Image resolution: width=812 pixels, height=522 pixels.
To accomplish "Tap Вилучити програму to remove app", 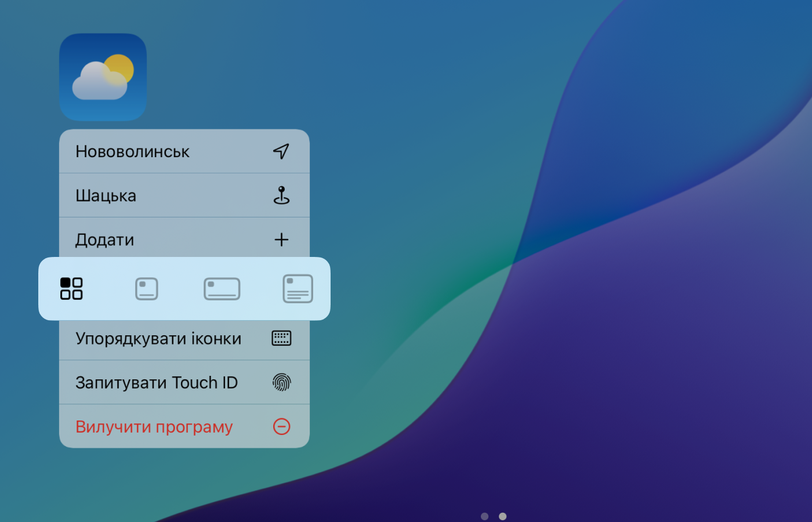I will 184,426.
